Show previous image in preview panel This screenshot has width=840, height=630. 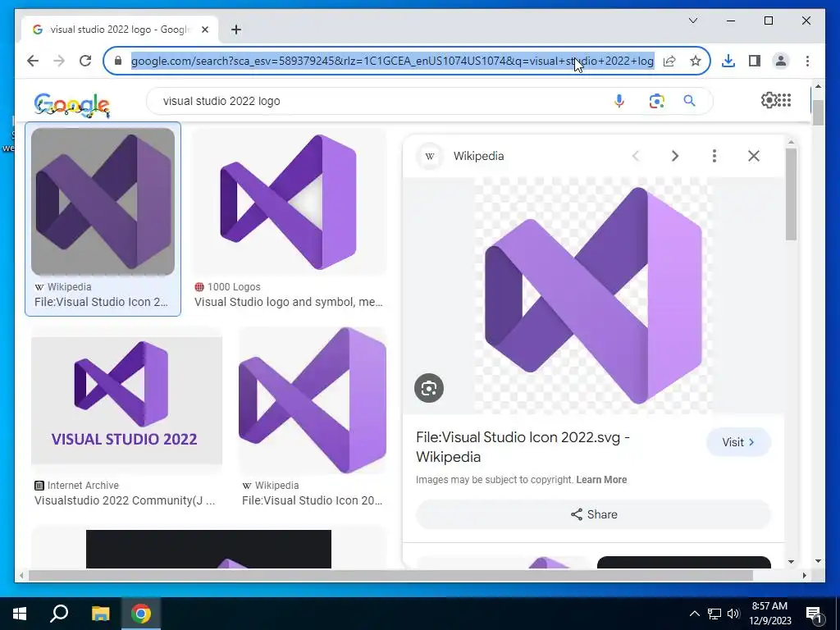point(636,156)
